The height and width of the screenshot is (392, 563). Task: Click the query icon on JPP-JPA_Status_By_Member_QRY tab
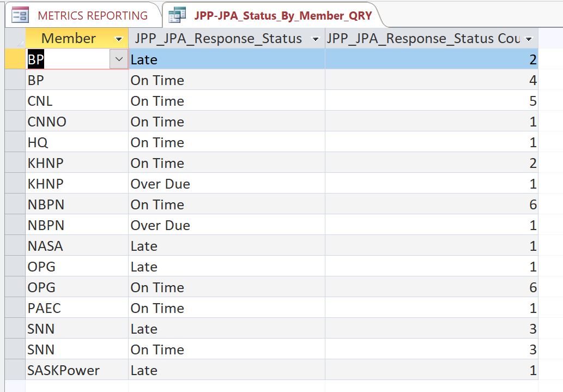(178, 15)
